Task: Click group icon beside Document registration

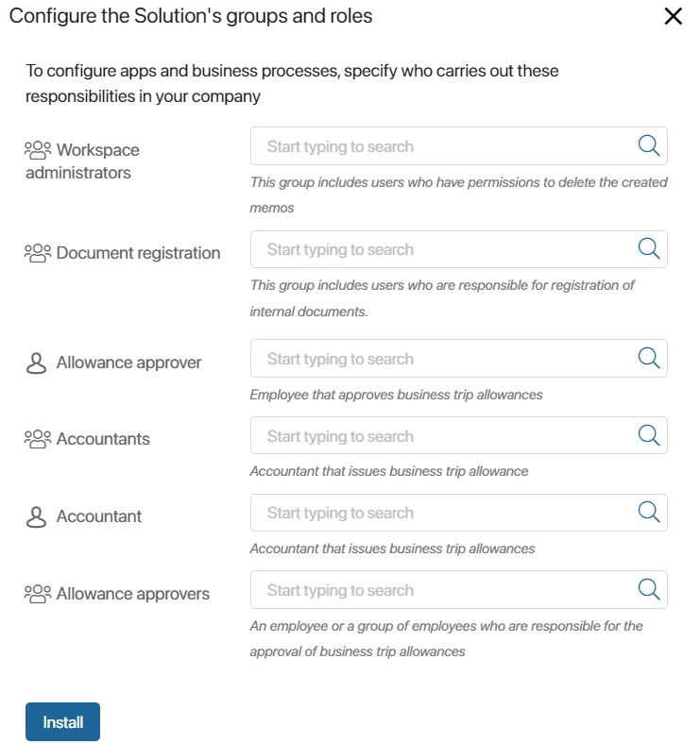Action: click(38, 253)
